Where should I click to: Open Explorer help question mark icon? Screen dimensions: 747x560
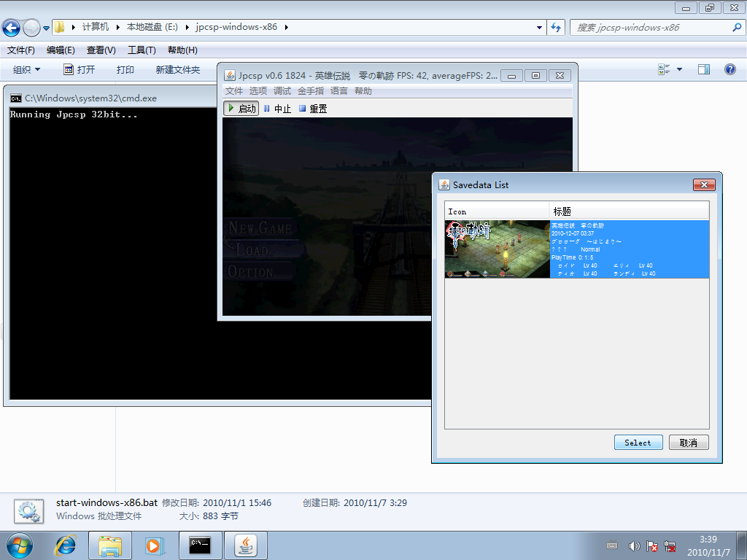click(729, 69)
